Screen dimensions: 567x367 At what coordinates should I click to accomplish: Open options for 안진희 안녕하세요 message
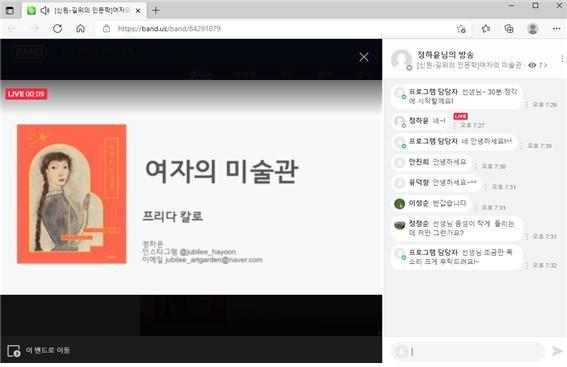[x=475, y=166]
